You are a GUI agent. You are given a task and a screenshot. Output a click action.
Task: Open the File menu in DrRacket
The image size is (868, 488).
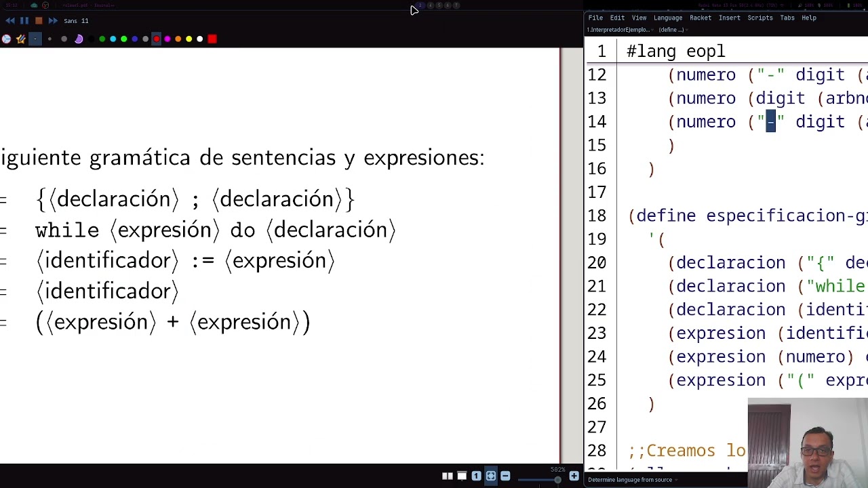[x=595, y=18]
